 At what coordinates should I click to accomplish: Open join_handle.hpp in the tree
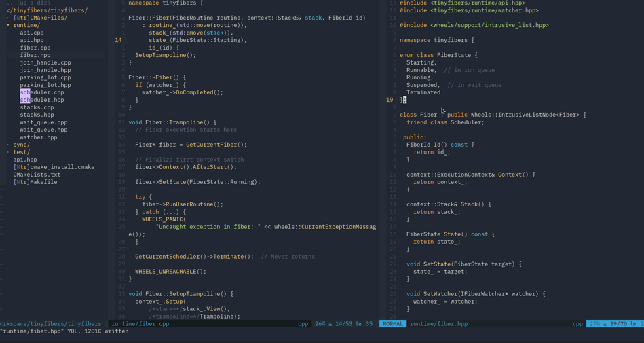[45, 70]
